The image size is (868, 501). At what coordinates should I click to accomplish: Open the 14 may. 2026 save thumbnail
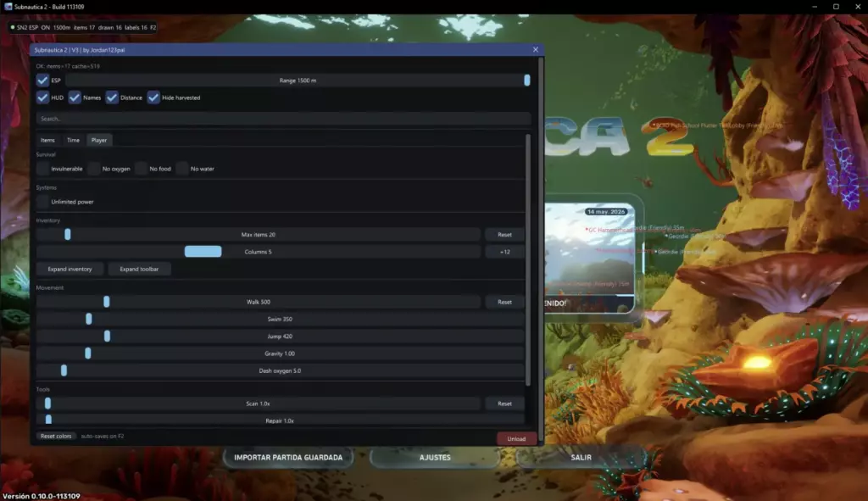pyautogui.click(x=590, y=258)
